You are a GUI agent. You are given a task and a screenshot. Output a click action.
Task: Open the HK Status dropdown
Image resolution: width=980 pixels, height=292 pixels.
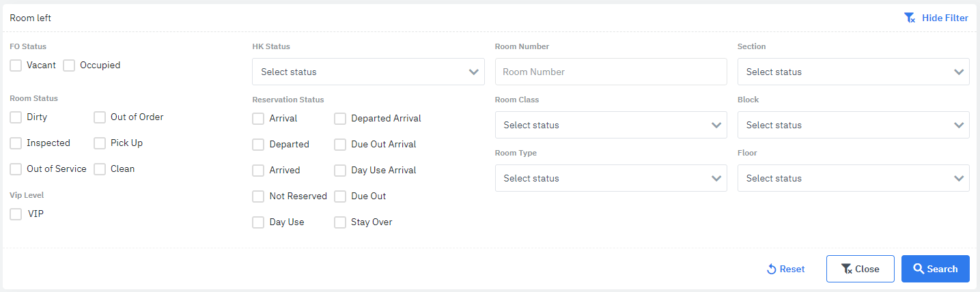pos(368,72)
